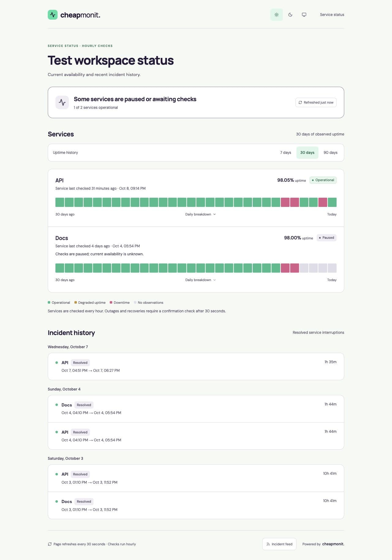
Task: Select system theme monitor icon
Action: (304, 15)
